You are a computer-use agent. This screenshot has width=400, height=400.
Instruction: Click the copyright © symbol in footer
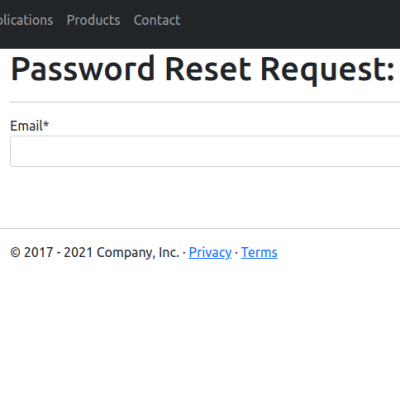tap(15, 253)
